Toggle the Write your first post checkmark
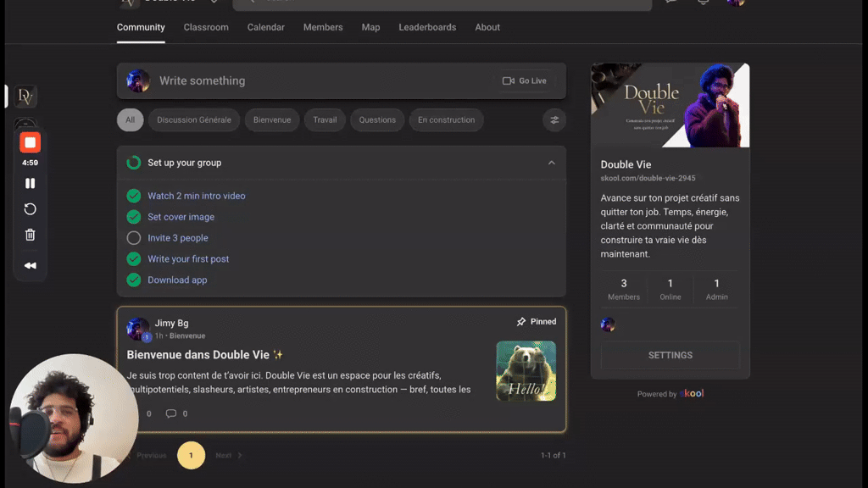Screen dimensions: 868x488 coord(133,259)
